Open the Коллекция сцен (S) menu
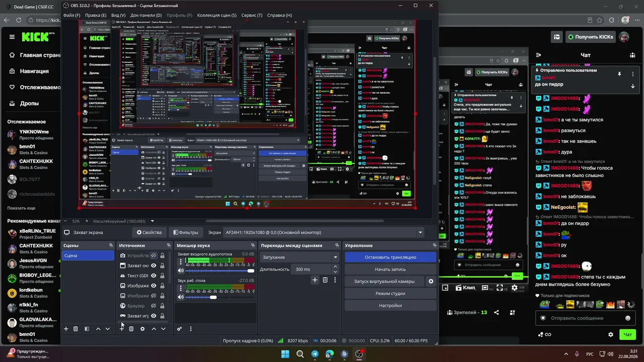The image size is (644, 362). [217, 15]
